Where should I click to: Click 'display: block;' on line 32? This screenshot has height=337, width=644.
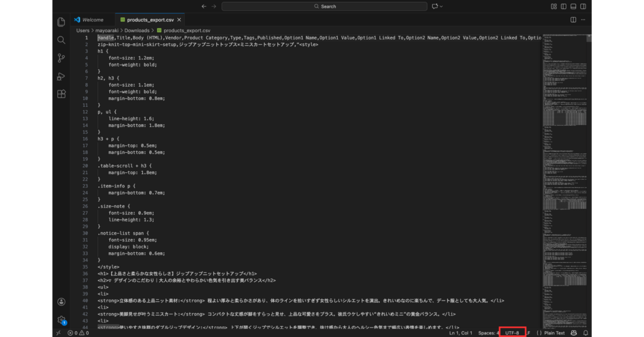128,246
